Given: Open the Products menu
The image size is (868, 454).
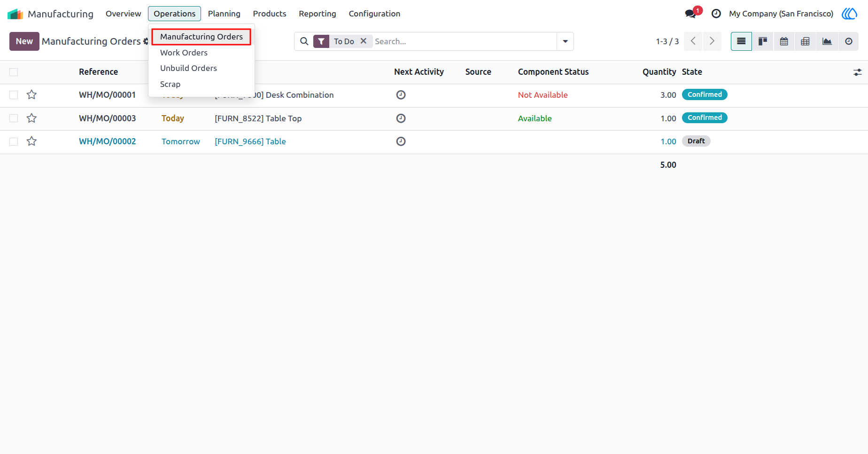Looking at the screenshot, I should coord(270,14).
